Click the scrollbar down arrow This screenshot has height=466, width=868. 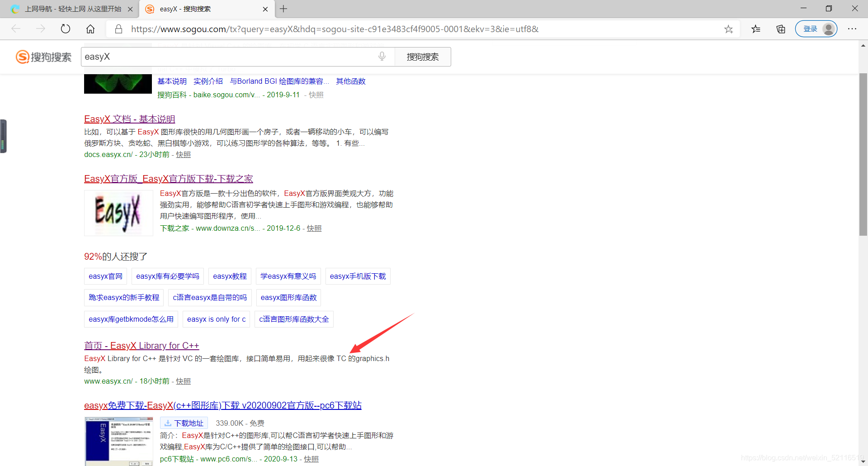coord(863,461)
